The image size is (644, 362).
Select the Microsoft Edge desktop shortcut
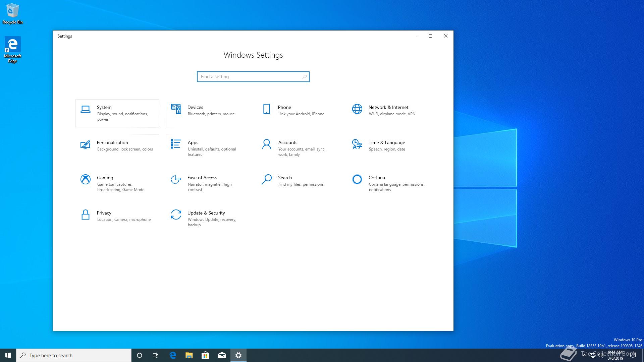12,50
